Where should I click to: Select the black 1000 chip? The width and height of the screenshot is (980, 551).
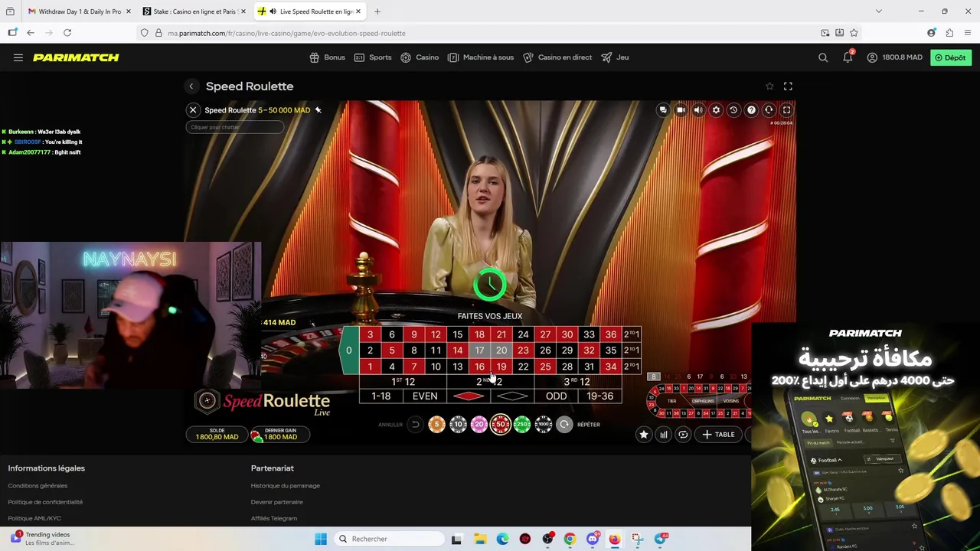tap(543, 424)
